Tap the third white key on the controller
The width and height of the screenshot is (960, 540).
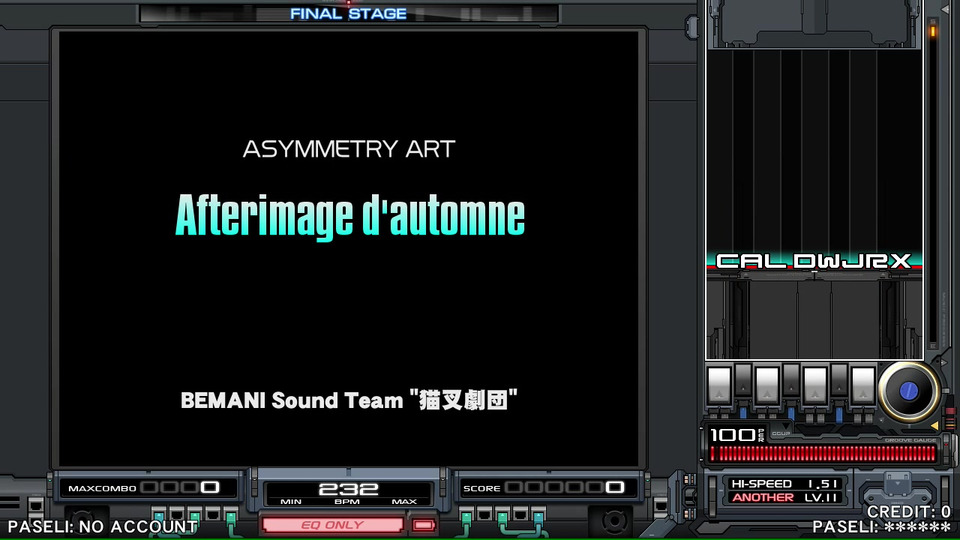click(815, 385)
